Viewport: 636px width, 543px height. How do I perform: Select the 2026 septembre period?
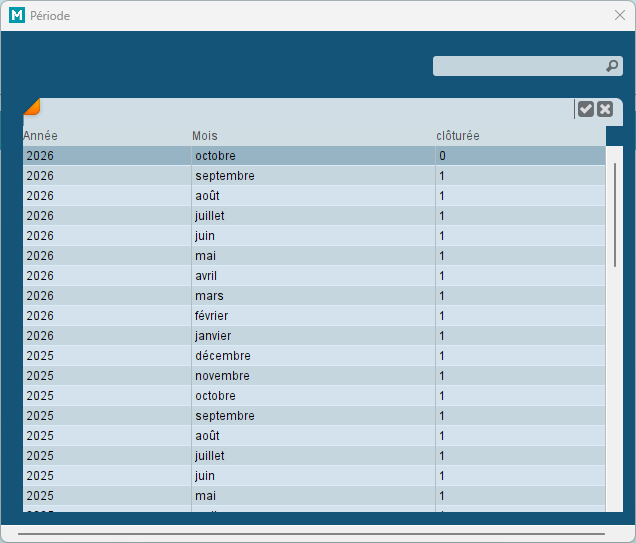point(314,176)
